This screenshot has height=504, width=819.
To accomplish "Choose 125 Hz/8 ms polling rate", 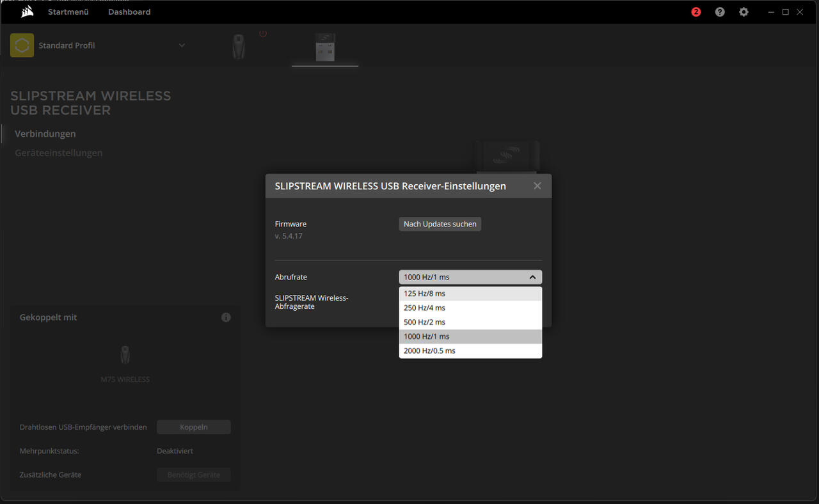I will tap(470, 294).
